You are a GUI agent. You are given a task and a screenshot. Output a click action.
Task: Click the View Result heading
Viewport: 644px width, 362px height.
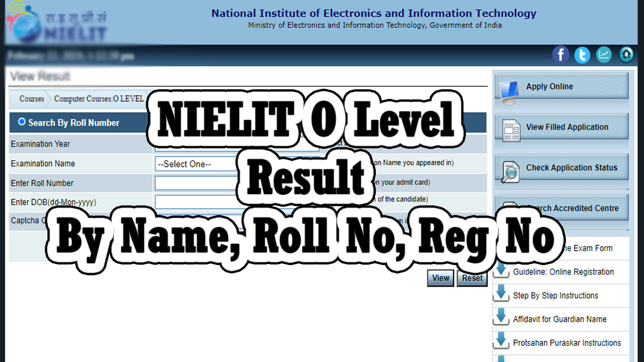[40, 76]
